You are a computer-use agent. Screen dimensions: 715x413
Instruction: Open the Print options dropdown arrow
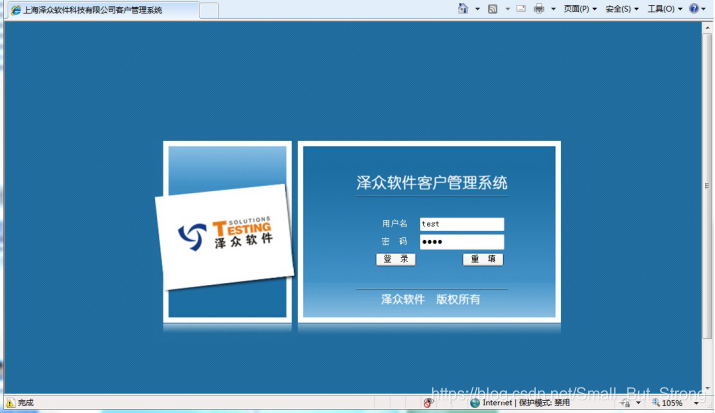[x=553, y=9]
